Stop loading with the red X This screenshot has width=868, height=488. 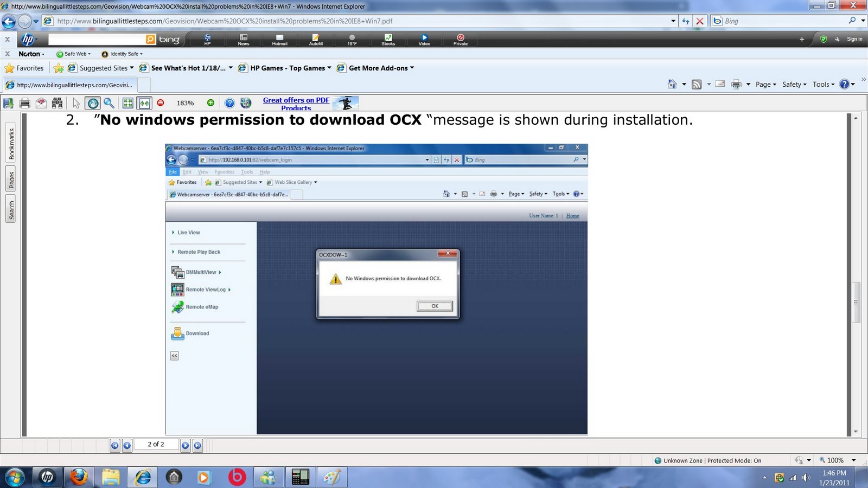coord(700,21)
